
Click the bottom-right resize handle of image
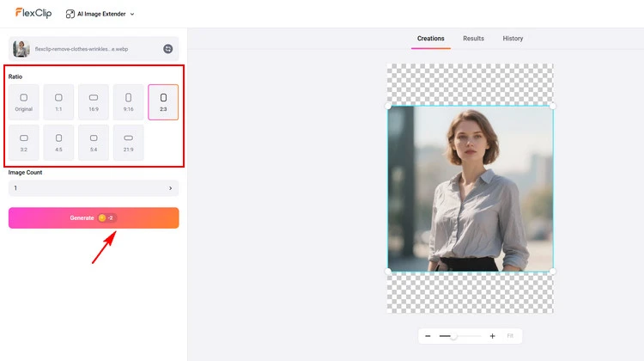[553, 272]
